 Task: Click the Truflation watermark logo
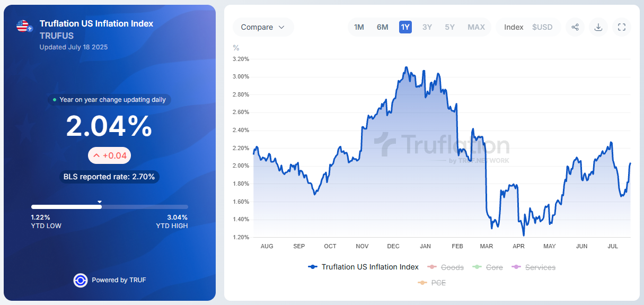[442, 147]
